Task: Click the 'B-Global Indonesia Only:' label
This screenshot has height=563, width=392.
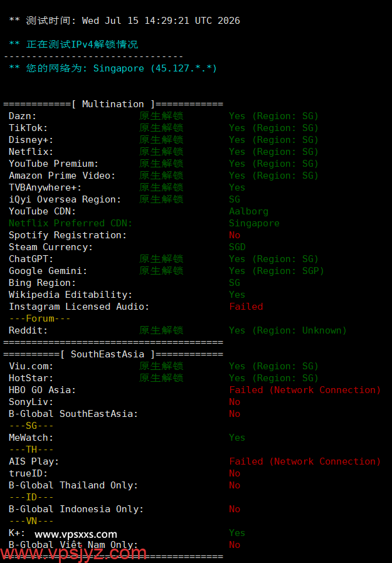Action: pos(76,509)
